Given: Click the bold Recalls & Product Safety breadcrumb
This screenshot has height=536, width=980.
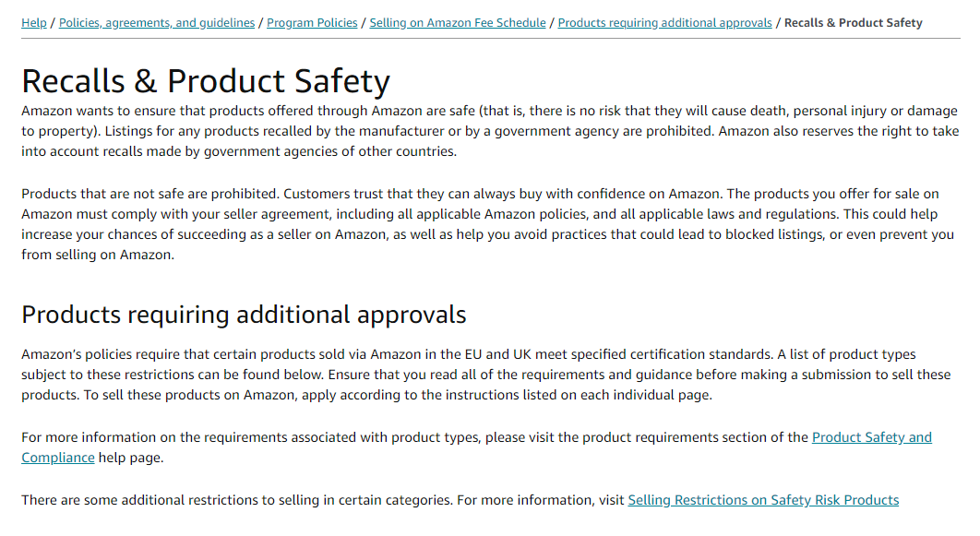Looking at the screenshot, I should coord(853,23).
